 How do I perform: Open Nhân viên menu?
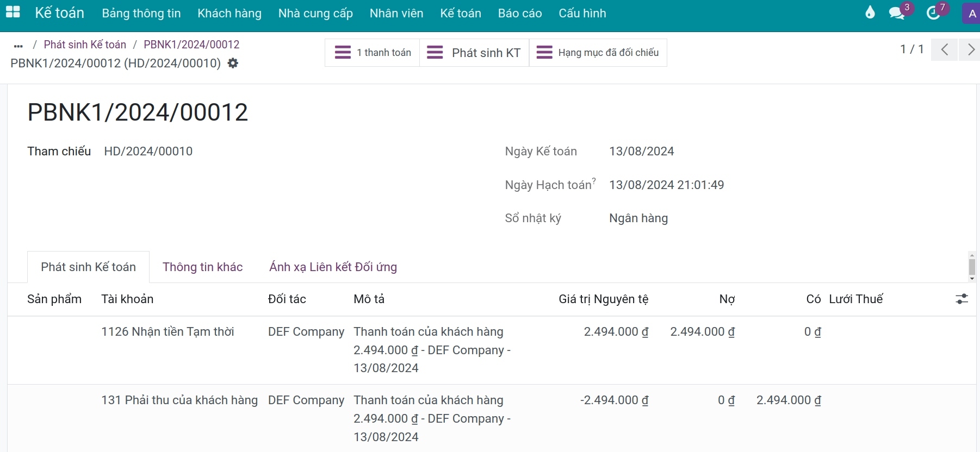coord(396,13)
